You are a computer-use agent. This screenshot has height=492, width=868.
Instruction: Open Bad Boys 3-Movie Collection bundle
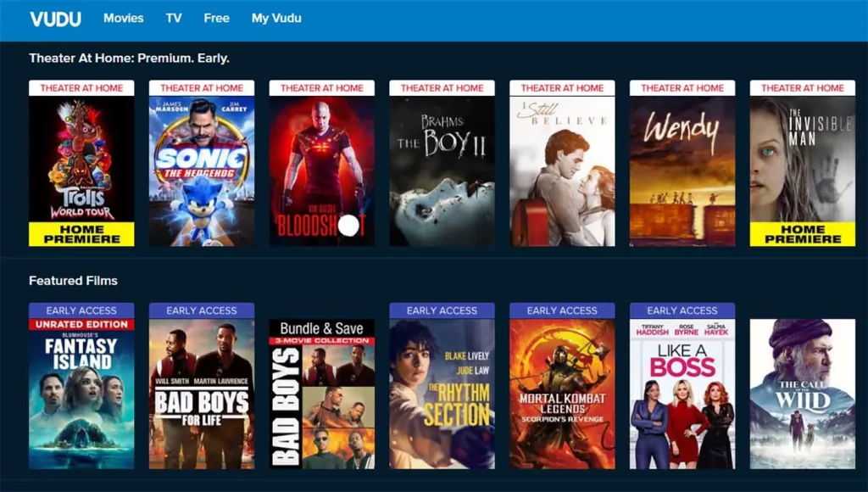point(321,394)
